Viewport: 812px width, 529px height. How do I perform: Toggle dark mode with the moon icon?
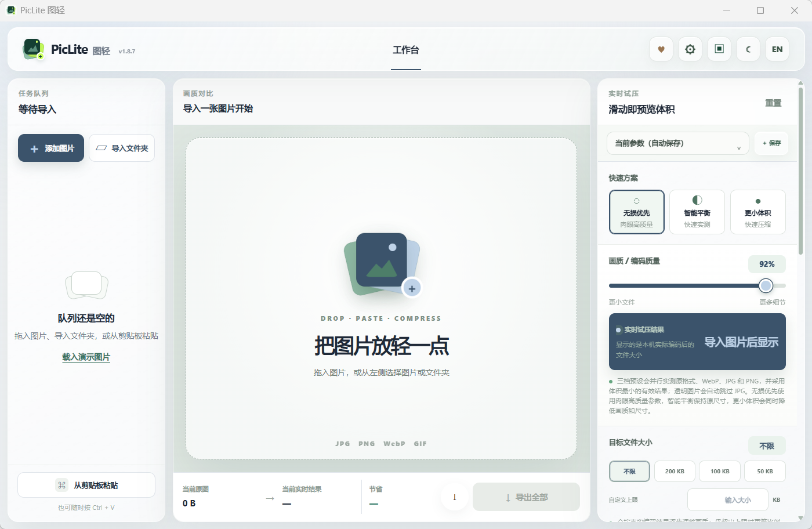(x=748, y=49)
